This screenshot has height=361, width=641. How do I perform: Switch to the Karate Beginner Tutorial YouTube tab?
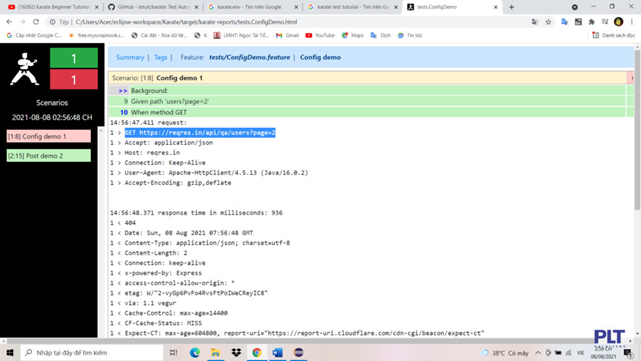point(52,7)
